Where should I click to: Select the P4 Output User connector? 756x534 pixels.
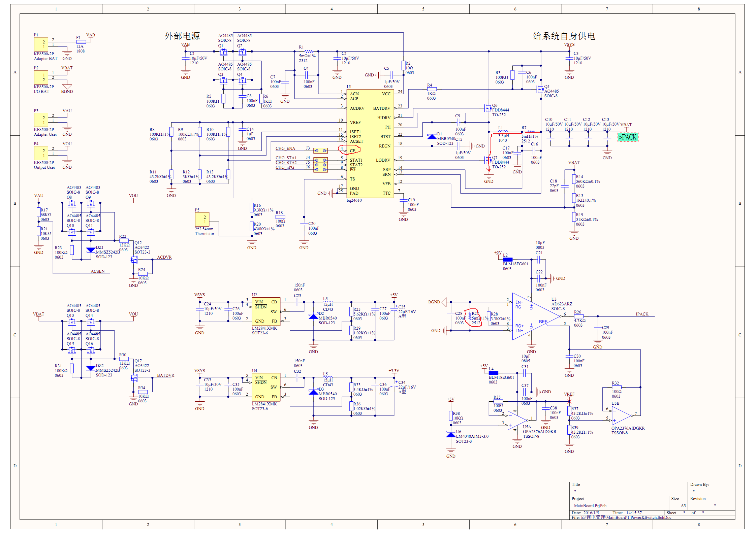pos(41,153)
